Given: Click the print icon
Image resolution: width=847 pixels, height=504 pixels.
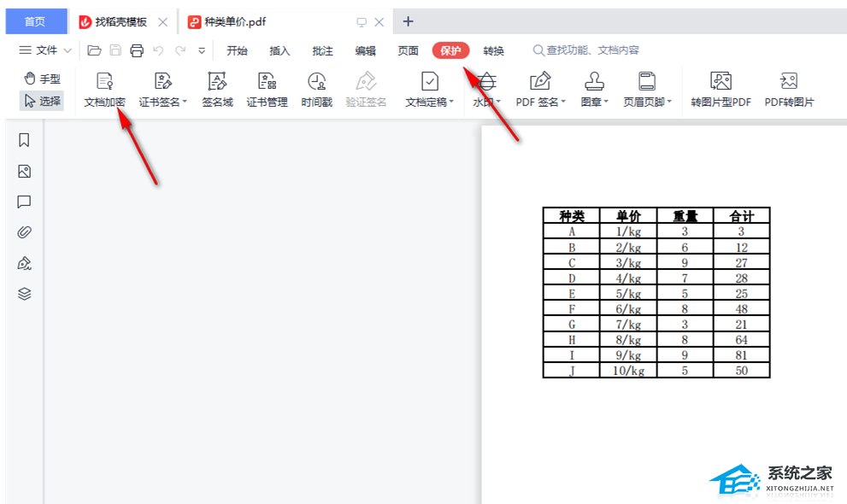Looking at the screenshot, I should [x=137, y=50].
